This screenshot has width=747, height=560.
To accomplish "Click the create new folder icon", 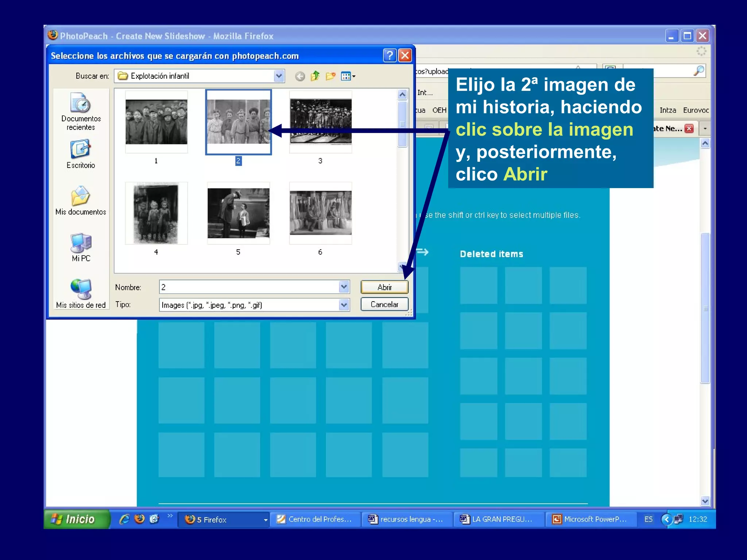I will pyautogui.click(x=330, y=76).
